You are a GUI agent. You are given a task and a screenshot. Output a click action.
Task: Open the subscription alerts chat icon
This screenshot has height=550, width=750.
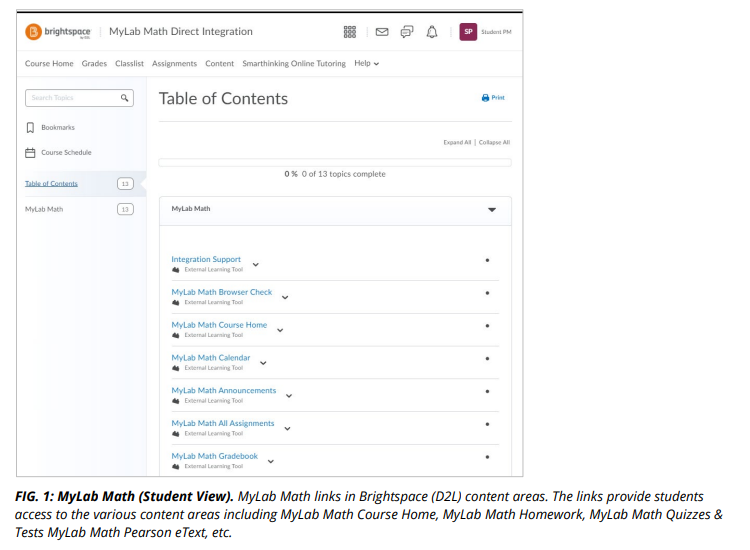click(x=407, y=32)
